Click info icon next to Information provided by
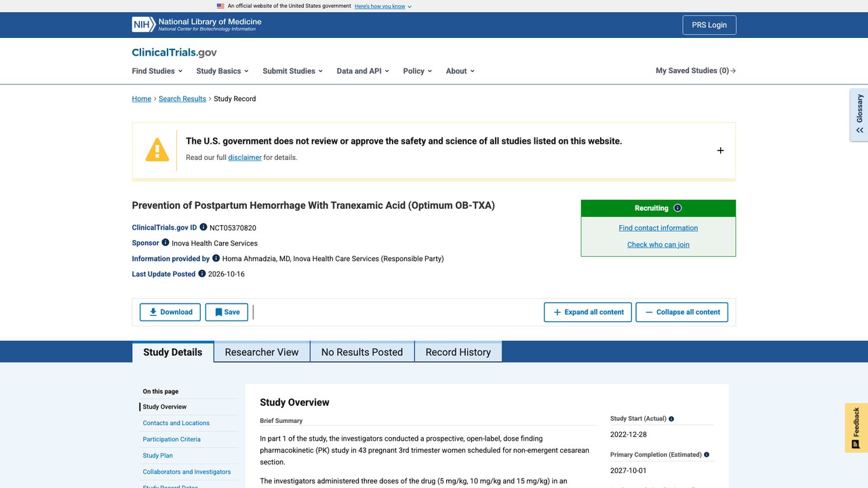This screenshot has height=488, width=868. [216, 258]
